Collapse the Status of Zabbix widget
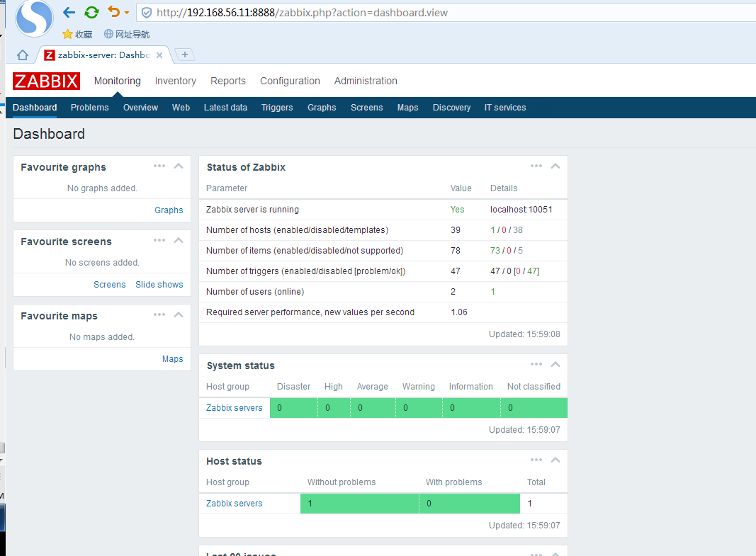The height and width of the screenshot is (556, 756). click(555, 166)
